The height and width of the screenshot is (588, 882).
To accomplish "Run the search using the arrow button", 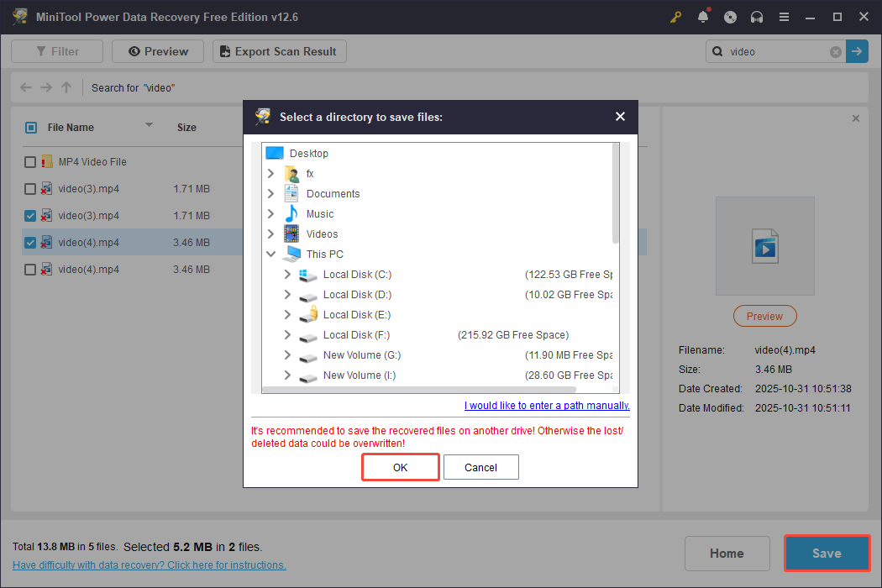I will (x=857, y=51).
